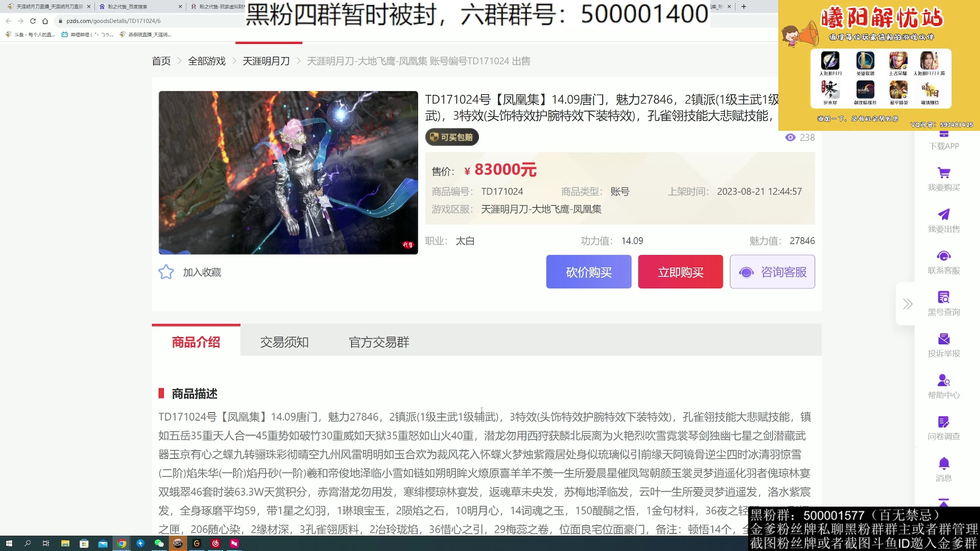980x551 pixels.
Task: Open 联系客服 headset icon
Action: click(945, 255)
